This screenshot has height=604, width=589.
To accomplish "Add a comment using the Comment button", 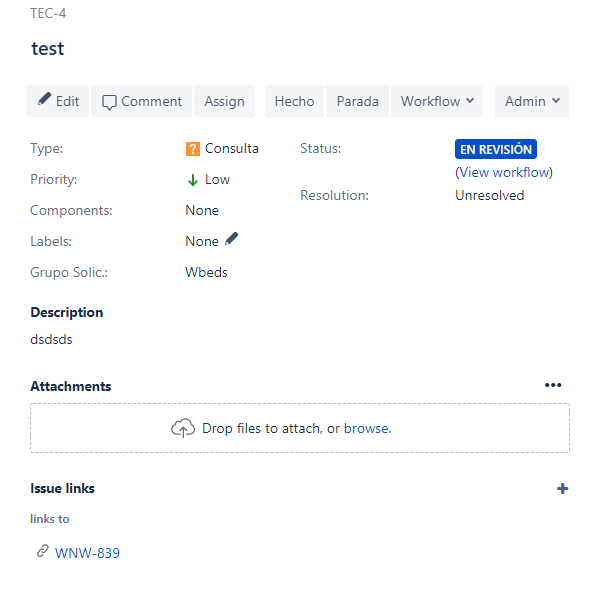I will point(141,101).
